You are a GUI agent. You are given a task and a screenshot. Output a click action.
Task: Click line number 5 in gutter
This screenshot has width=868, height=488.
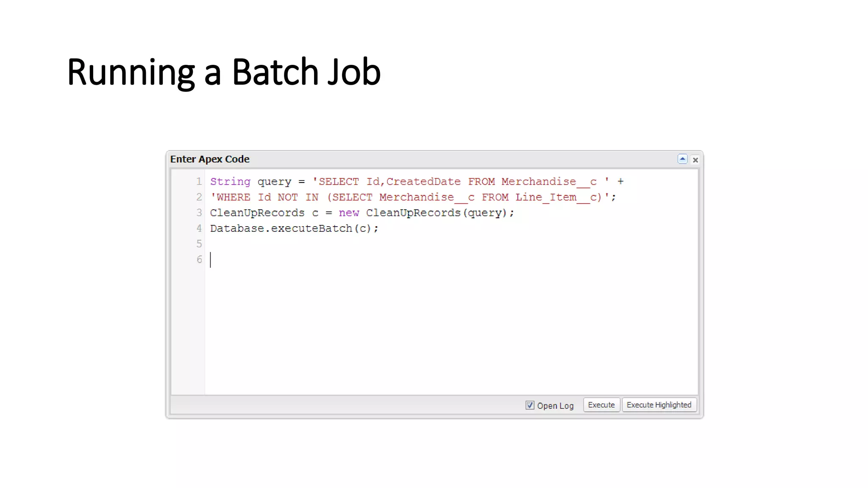click(199, 244)
